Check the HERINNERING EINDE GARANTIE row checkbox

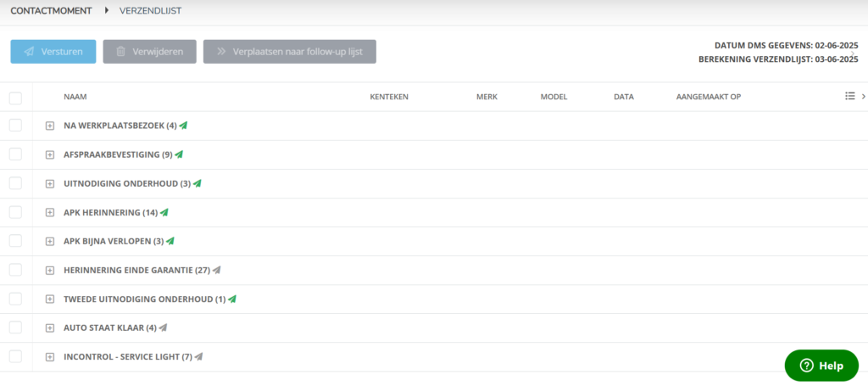tap(15, 271)
